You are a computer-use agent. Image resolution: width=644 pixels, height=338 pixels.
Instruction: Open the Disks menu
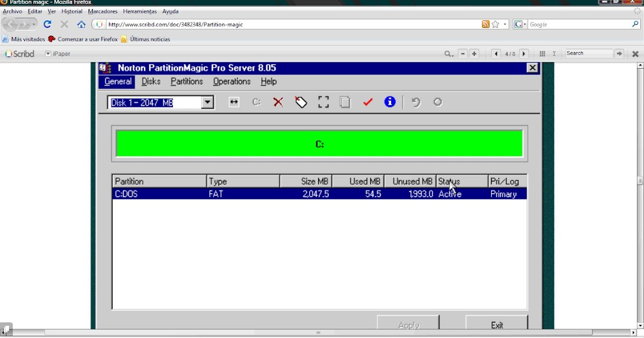(151, 82)
